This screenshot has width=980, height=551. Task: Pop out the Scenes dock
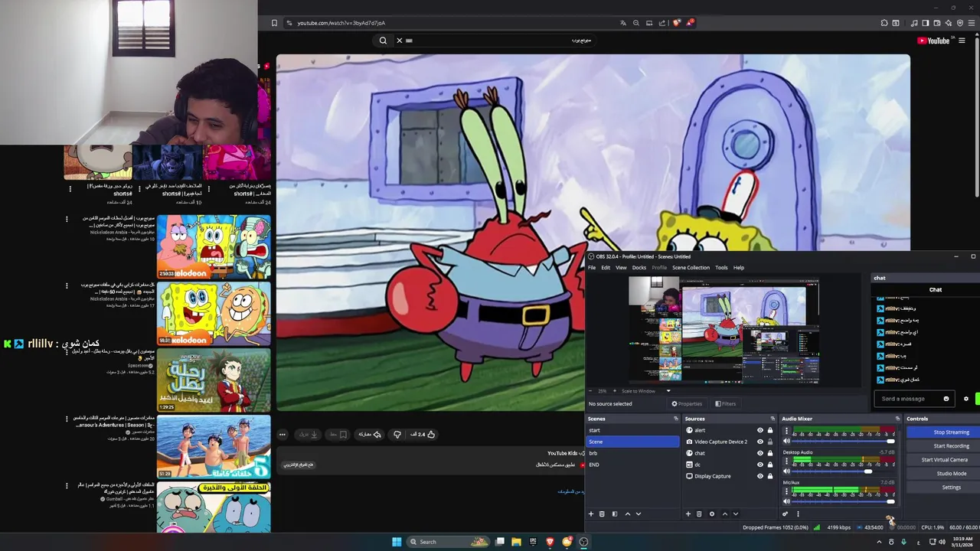pos(675,419)
